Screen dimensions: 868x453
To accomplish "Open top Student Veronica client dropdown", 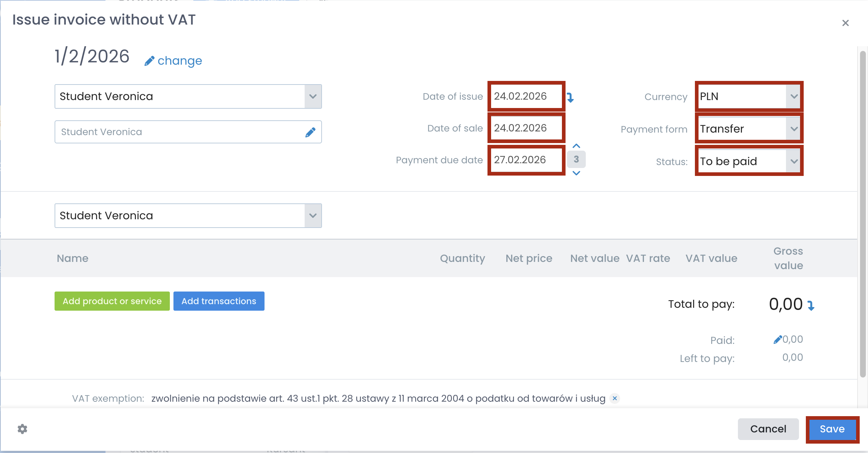I will (313, 96).
